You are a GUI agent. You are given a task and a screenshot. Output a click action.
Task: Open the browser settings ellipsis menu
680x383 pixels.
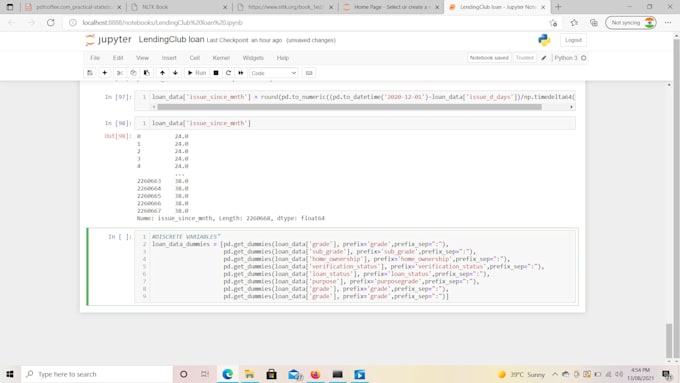pyautogui.click(x=668, y=23)
